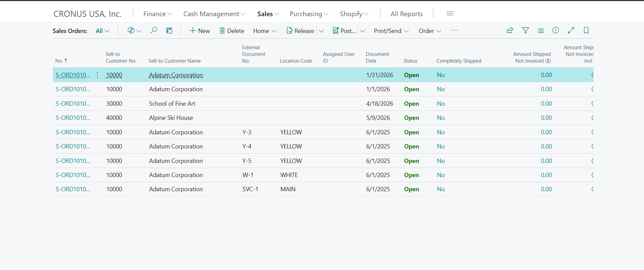
Task: Click document date 4/18/2026
Action: (379, 103)
